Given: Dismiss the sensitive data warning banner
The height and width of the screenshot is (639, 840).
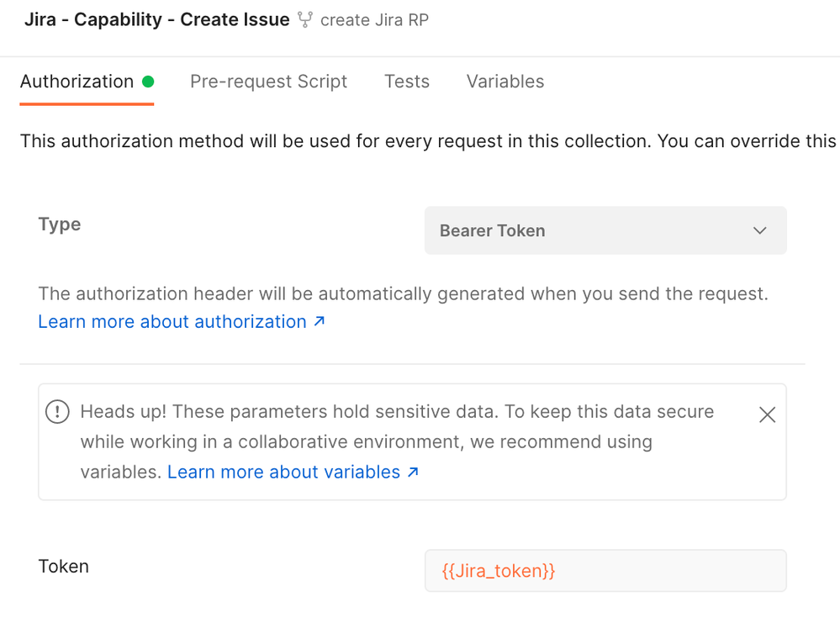Looking at the screenshot, I should (767, 415).
